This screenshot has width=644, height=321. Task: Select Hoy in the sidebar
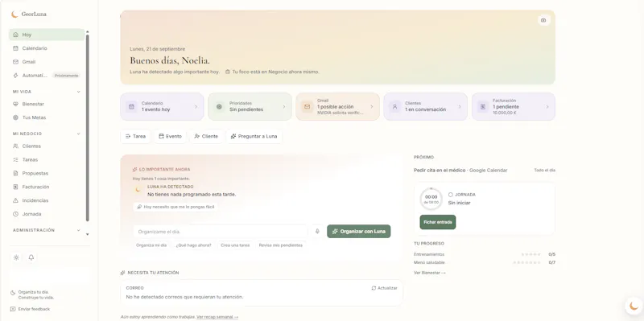[47, 35]
